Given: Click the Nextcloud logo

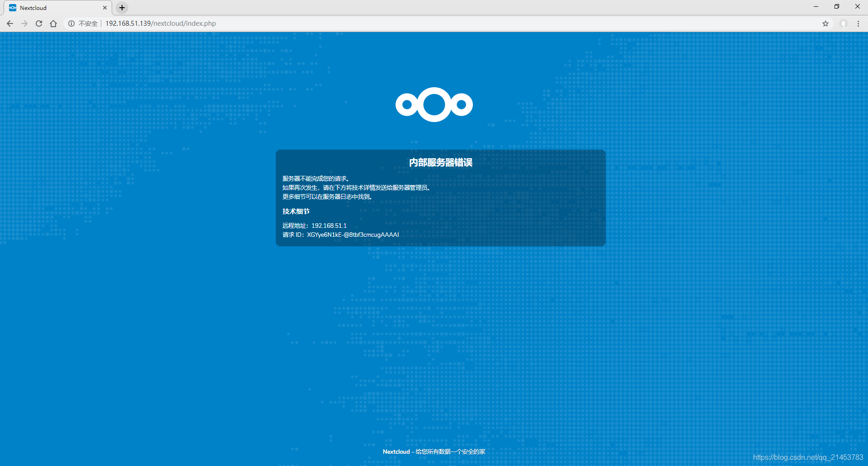Looking at the screenshot, I should pos(434,104).
